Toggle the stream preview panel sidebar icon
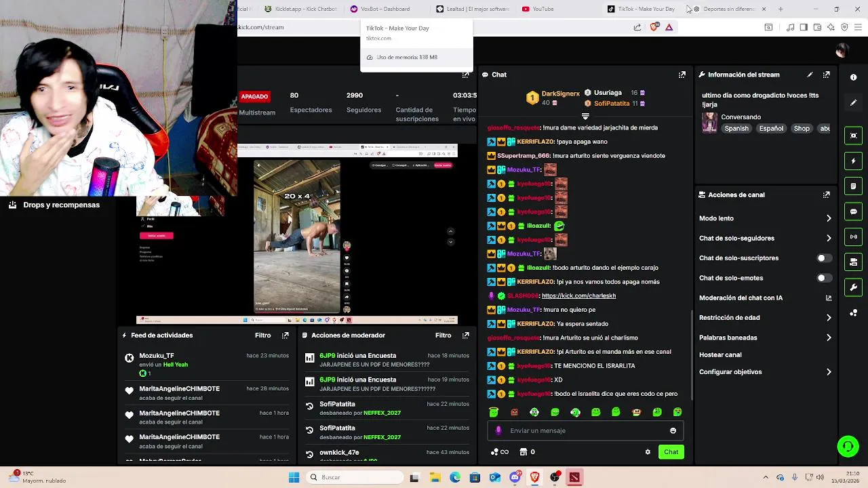Viewport: 868px width, 488px height. pos(854,136)
